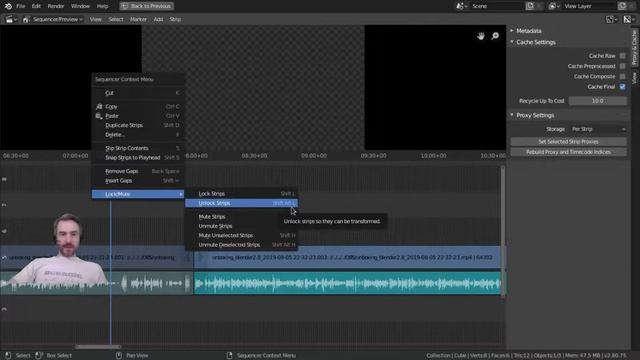The image size is (640, 360).
Task: Choose Delete in the context menu
Action: point(138,135)
